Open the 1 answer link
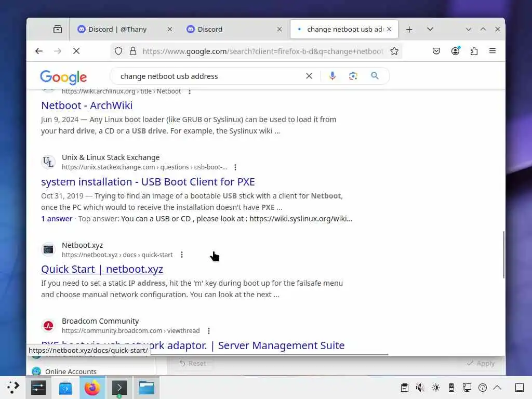The height and width of the screenshot is (399, 532). click(x=57, y=219)
